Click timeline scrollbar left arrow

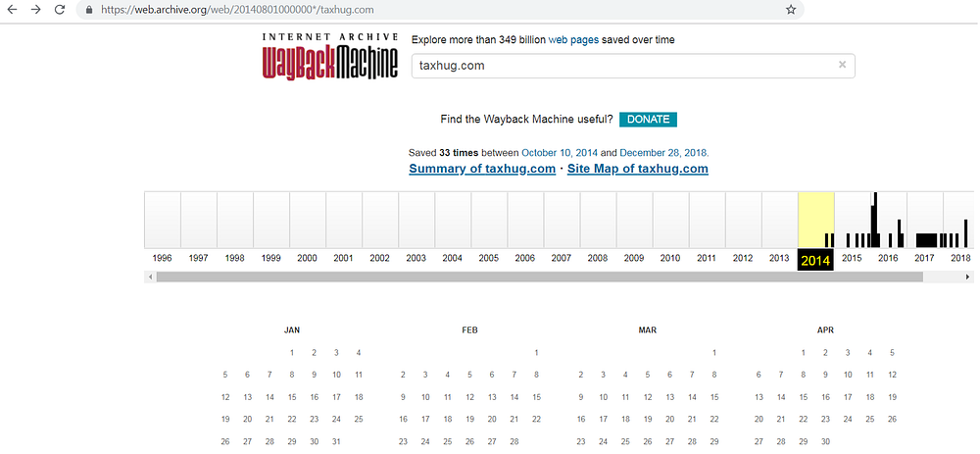pos(149,277)
